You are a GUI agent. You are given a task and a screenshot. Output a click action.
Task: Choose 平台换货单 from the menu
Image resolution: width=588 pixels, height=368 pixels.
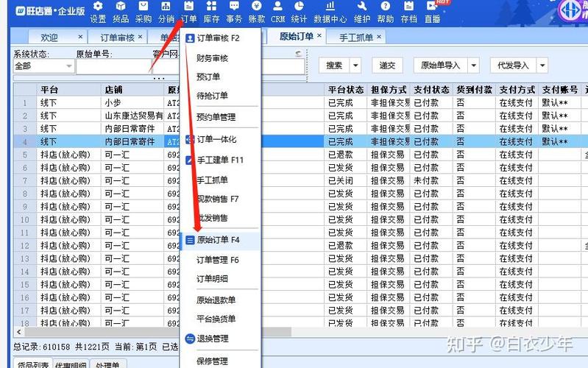coord(221,319)
